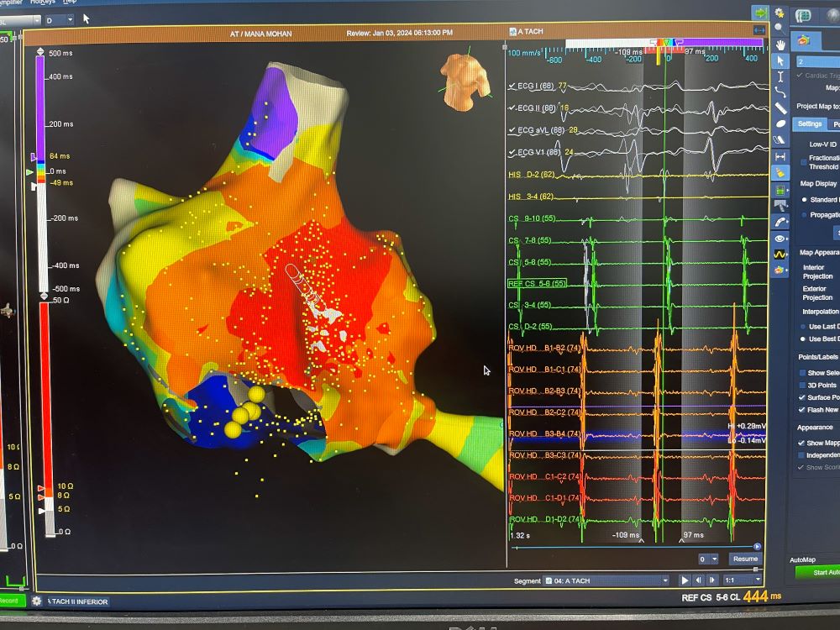
Task: Select the curved line drawing tool
Action: point(780,92)
